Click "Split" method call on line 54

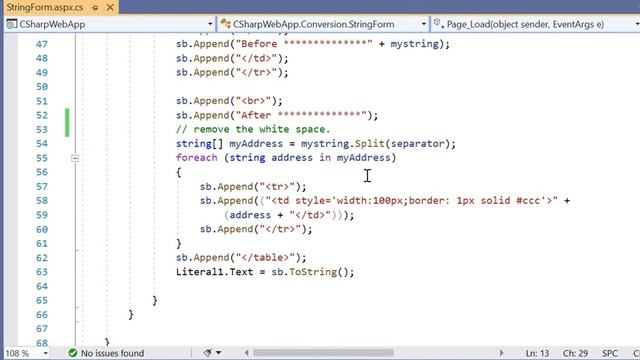370,144
